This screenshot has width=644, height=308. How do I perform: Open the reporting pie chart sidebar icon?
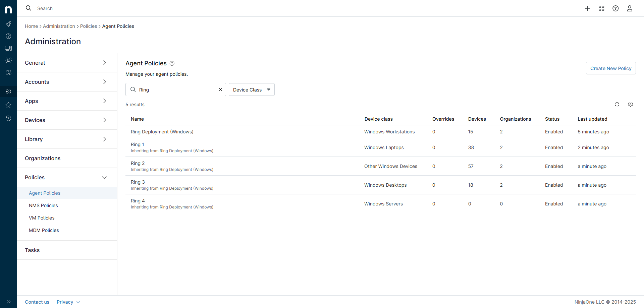coord(8,72)
